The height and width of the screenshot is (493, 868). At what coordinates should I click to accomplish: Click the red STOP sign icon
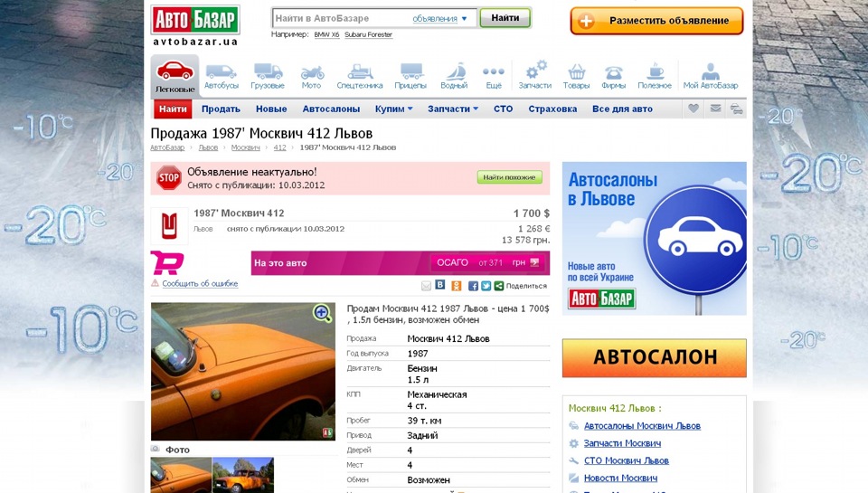coord(168,178)
